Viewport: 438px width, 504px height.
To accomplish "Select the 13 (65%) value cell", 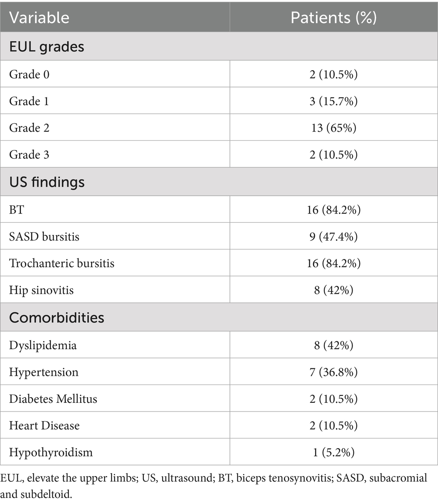I will click(333, 127).
